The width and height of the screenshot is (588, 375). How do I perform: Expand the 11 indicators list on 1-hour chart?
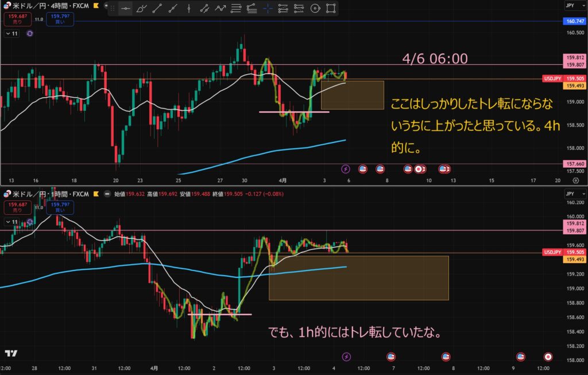click(12, 221)
